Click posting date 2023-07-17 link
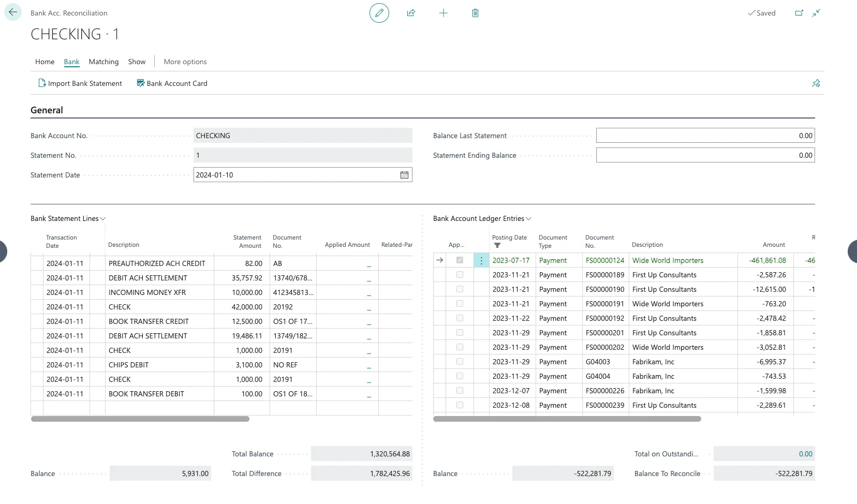The image size is (857, 504). click(x=511, y=260)
